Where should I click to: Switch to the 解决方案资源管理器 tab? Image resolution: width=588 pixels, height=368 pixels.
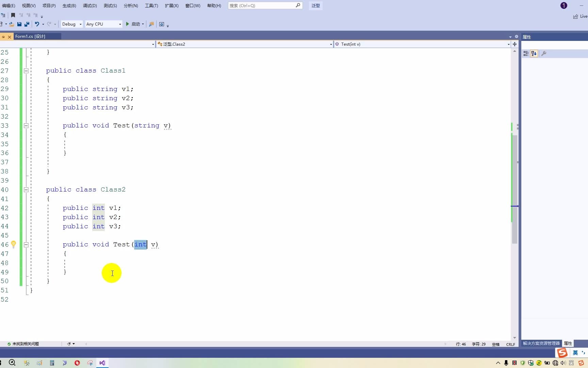point(541,343)
